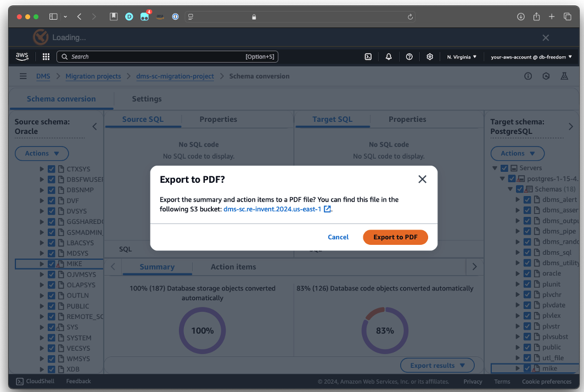Toggle the OUTLN schema checkbox

[52, 295]
